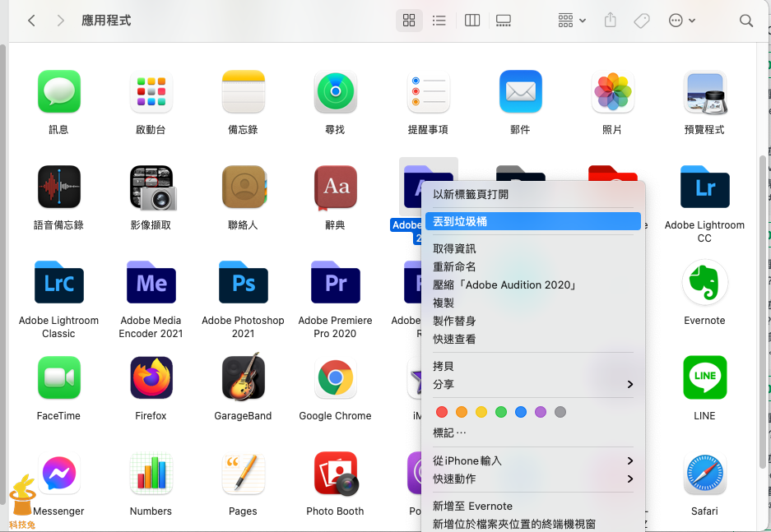Click the FaceTime app icon
Viewport: 771px width, 532px height.
tap(59, 377)
